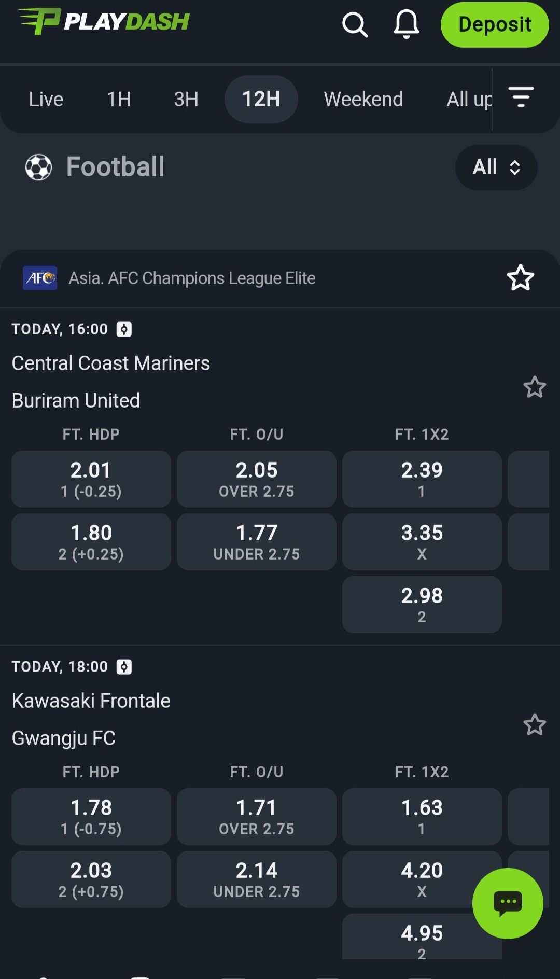Open stats icon next to Today 18:00
This screenshot has height=979, width=560.
[x=124, y=667]
